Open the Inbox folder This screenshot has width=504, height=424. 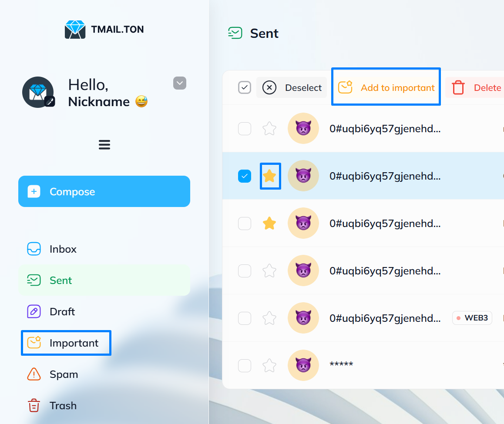pyautogui.click(x=104, y=249)
